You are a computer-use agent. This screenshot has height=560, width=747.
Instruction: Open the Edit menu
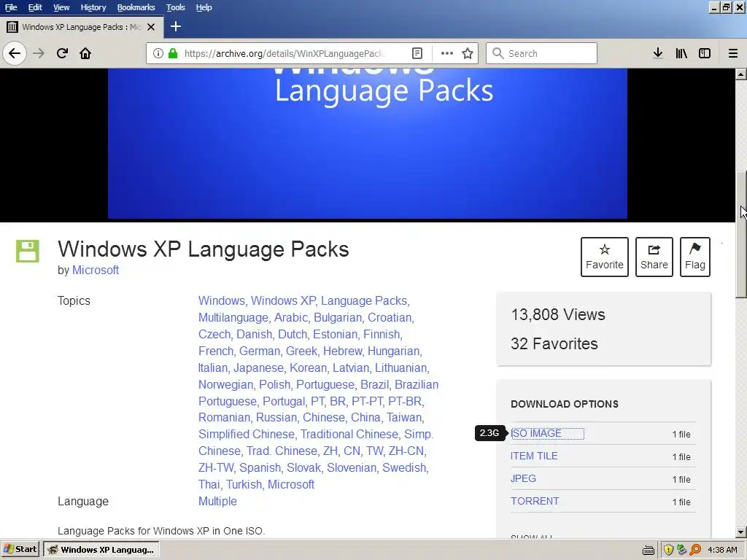(x=35, y=7)
